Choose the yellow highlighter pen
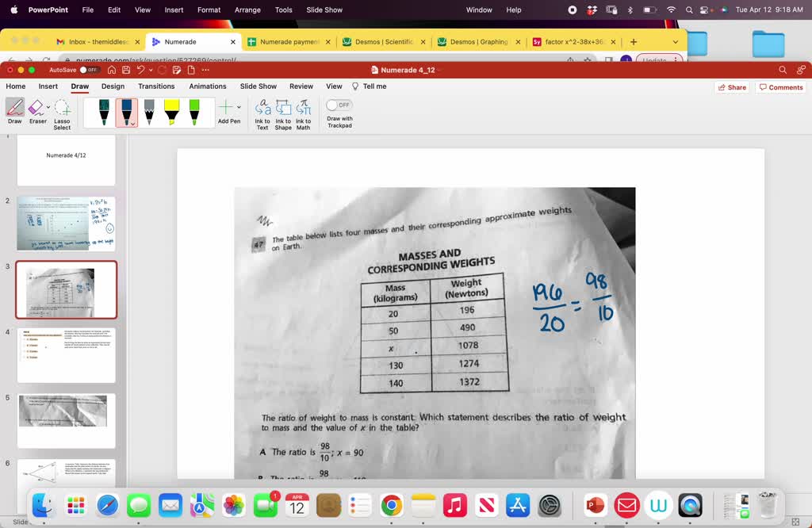812x528 pixels. 171,112
